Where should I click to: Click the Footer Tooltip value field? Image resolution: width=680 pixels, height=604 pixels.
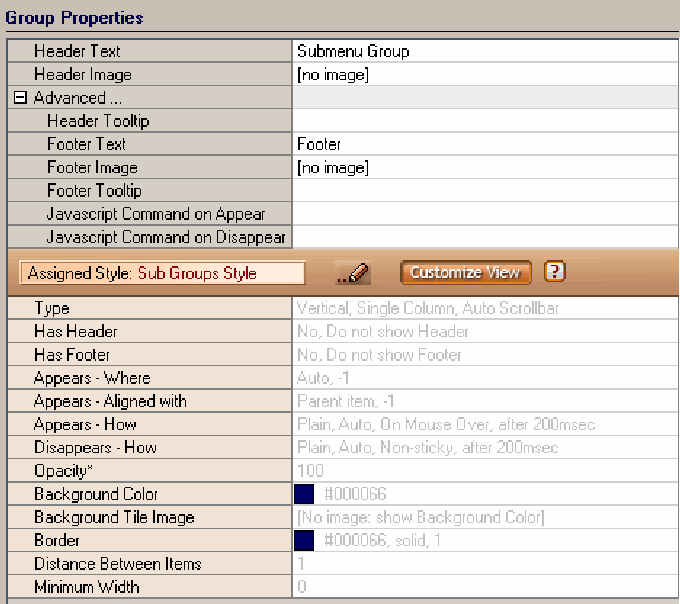tap(485, 191)
